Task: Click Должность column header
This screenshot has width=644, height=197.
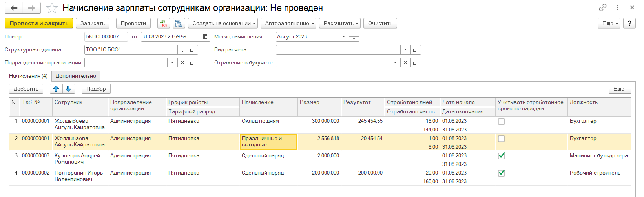Action: point(599,107)
